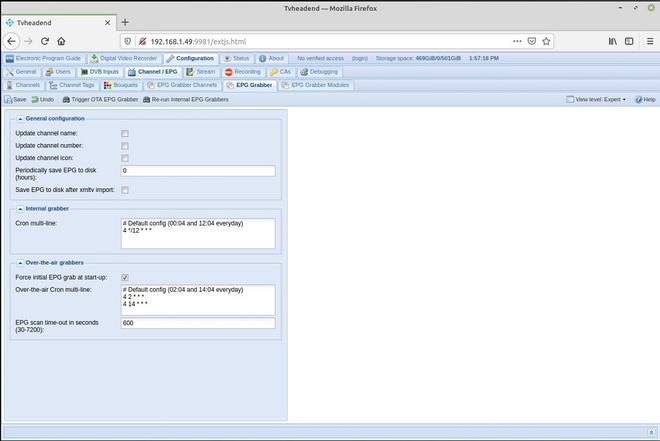
Task: Enable Update channel name checkbox
Action: pos(125,133)
